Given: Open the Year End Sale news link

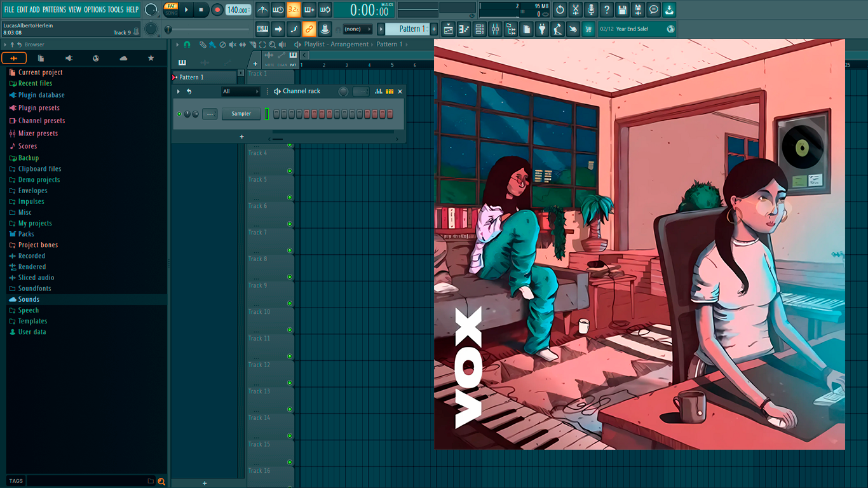Looking at the screenshot, I should (637, 29).
